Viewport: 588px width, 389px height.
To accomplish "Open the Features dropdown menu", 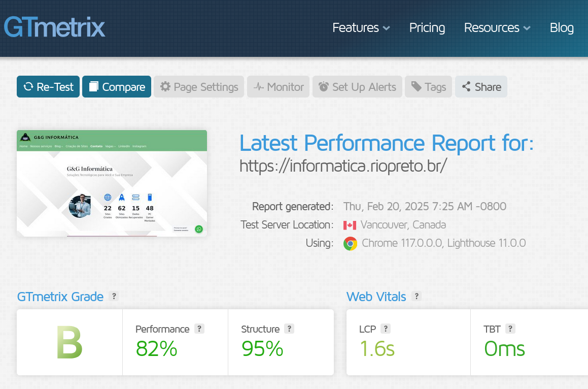I will 361,28.
